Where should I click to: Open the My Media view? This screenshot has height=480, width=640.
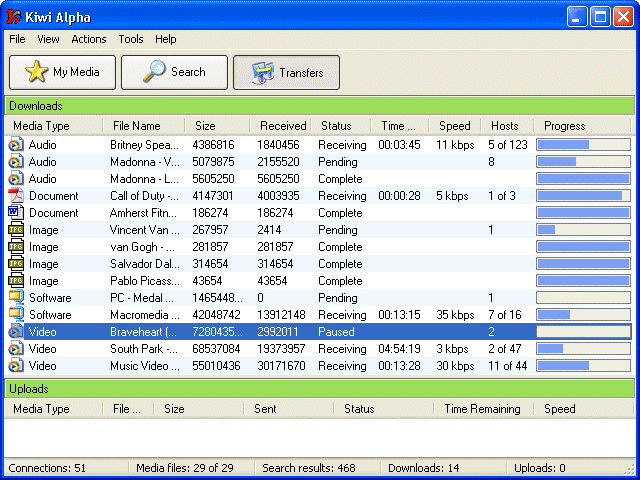[62, 72]
